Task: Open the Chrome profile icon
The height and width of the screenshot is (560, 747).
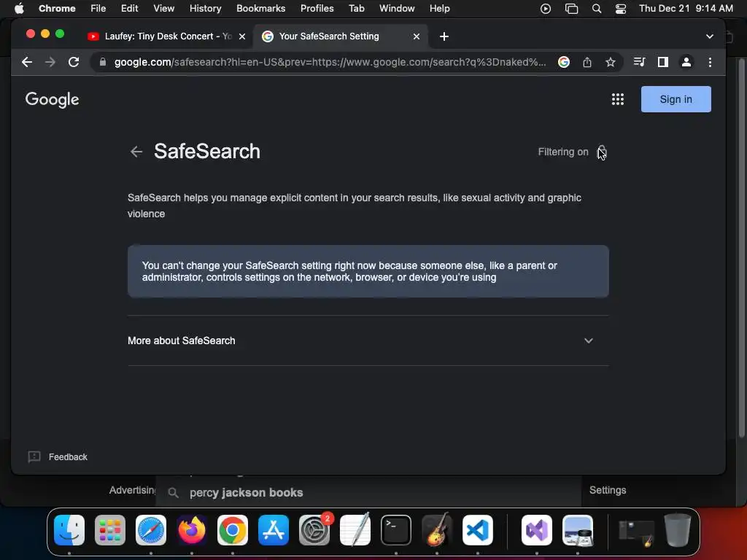Action: click(686, 62)
